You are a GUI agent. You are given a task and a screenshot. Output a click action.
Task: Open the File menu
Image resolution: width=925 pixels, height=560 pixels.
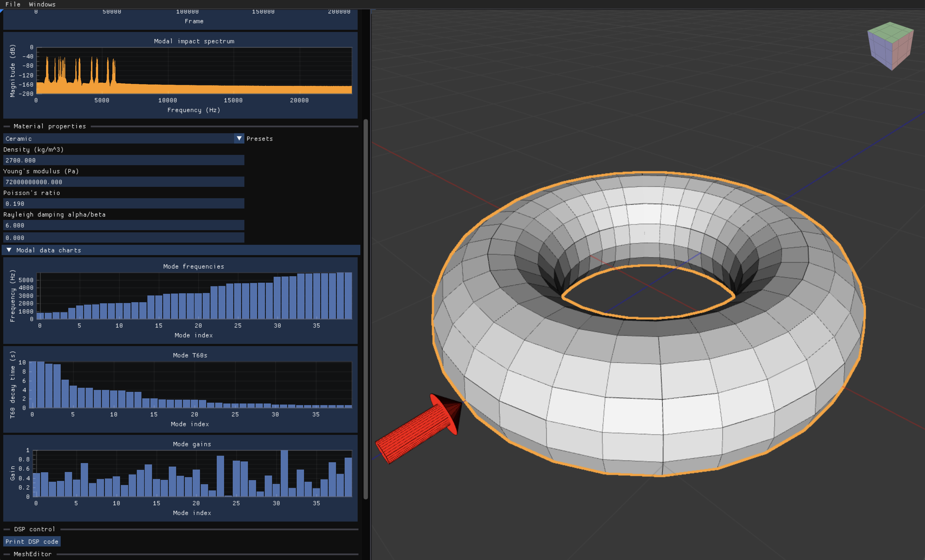13,4
